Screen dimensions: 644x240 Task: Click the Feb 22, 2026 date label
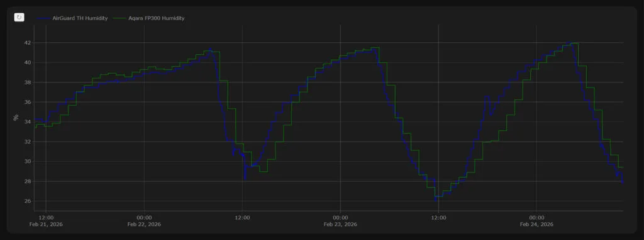144,224
